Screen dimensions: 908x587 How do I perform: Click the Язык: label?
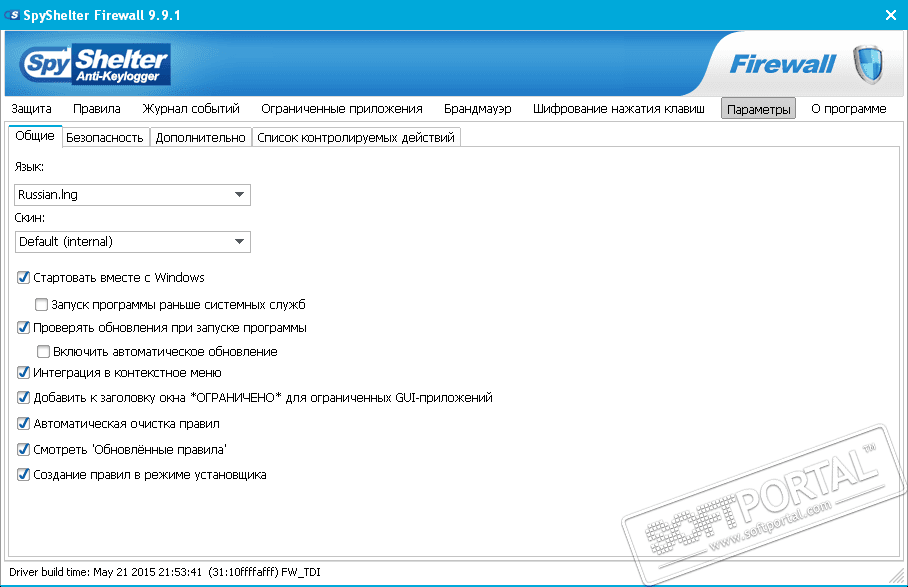click(x=29, y=167)
